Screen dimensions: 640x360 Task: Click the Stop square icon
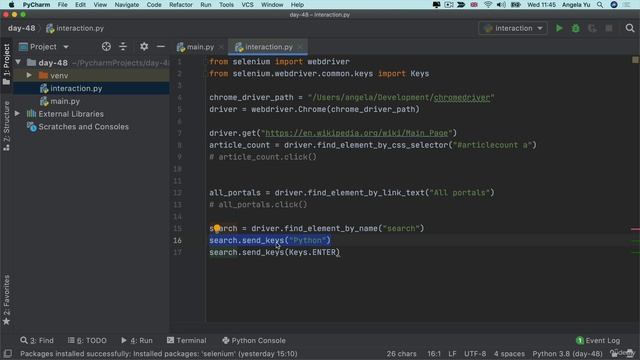click(x=609, y=28)
